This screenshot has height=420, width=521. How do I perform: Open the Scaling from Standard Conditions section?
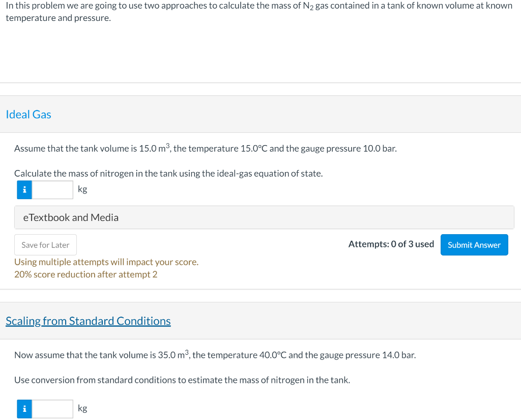pos(88,321)
